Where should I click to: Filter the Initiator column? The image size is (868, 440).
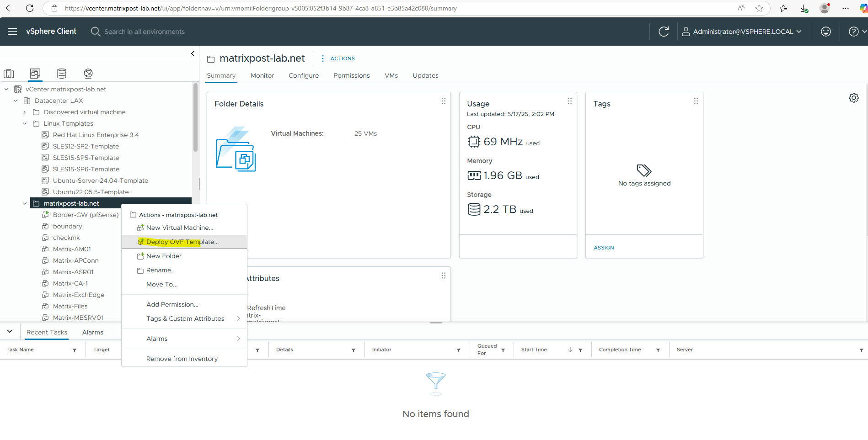pos(459,350)
